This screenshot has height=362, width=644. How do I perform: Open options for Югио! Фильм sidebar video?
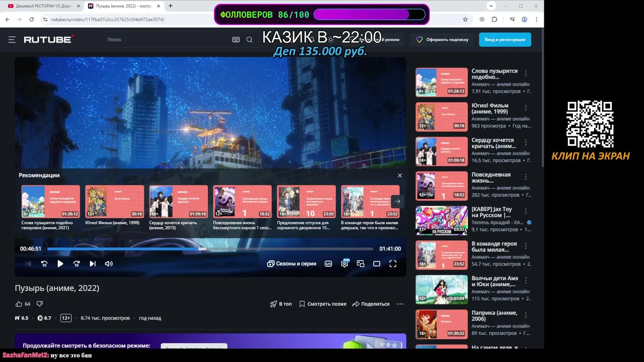[x=526, y=108]
